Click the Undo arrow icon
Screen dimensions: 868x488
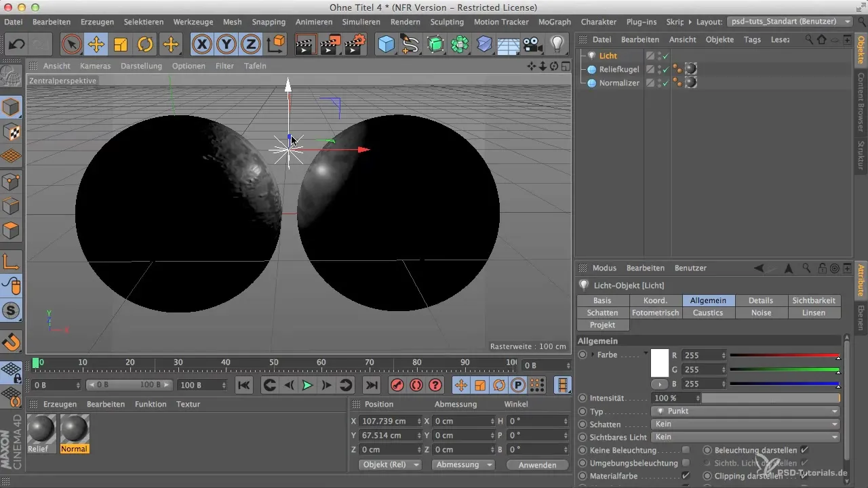click(x=17, y=45)
